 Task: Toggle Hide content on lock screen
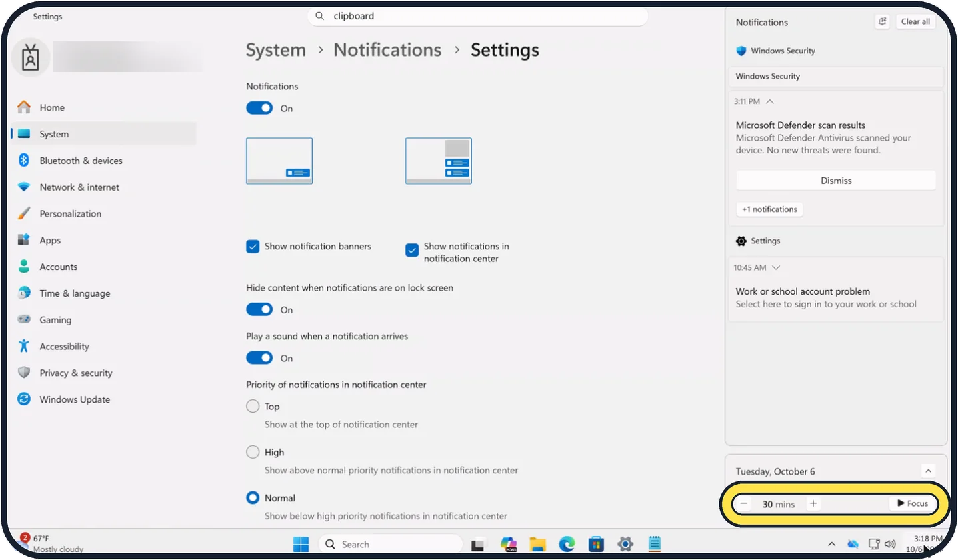(x=259, y=309)
